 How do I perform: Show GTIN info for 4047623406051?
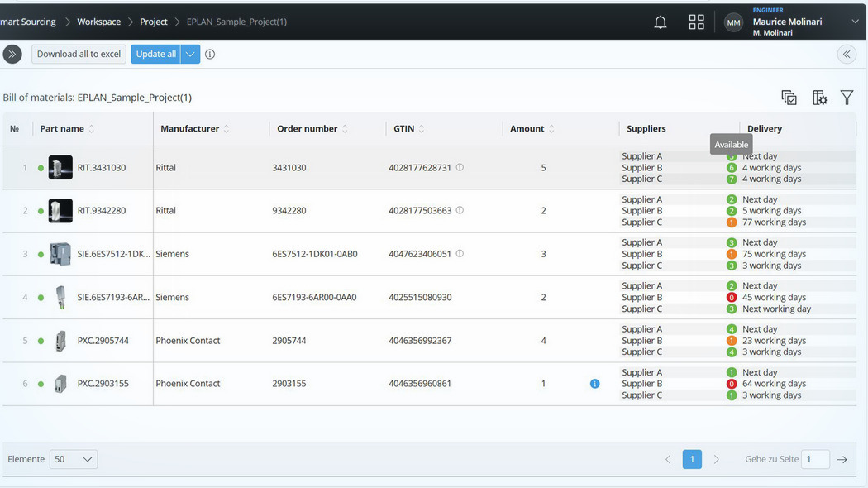[x=460, y=254]
